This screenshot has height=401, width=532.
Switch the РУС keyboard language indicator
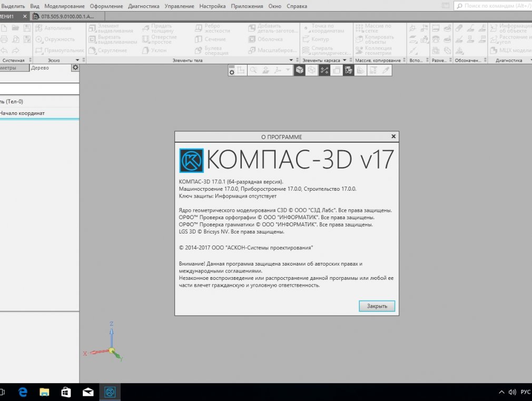[x=525, y=392]
